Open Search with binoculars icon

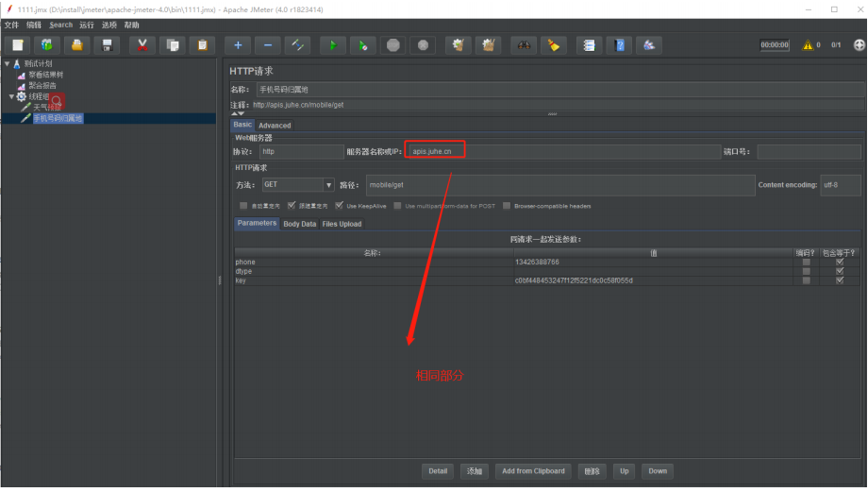[x=523, y=45]
